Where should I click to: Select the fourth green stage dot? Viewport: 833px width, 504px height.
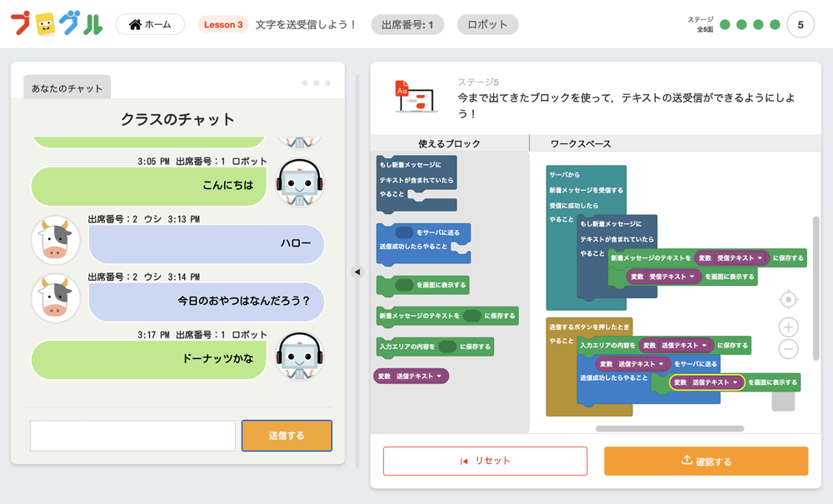(x=775, y=24)
